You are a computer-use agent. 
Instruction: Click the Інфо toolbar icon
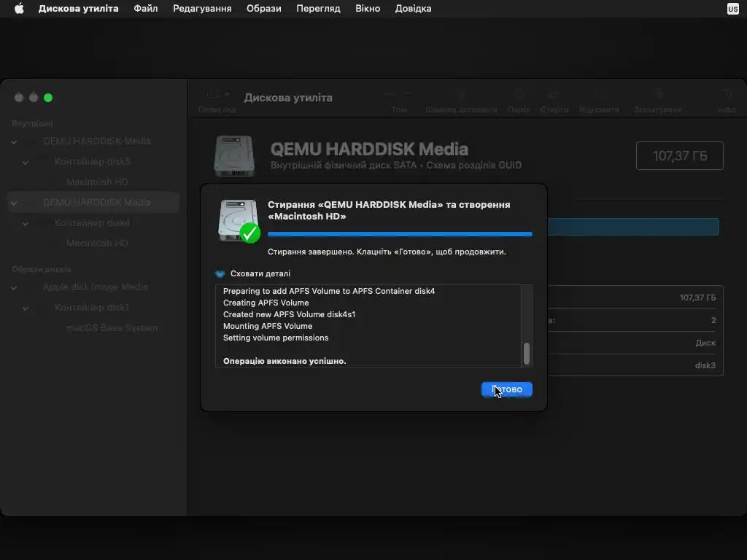pos(727,95)
